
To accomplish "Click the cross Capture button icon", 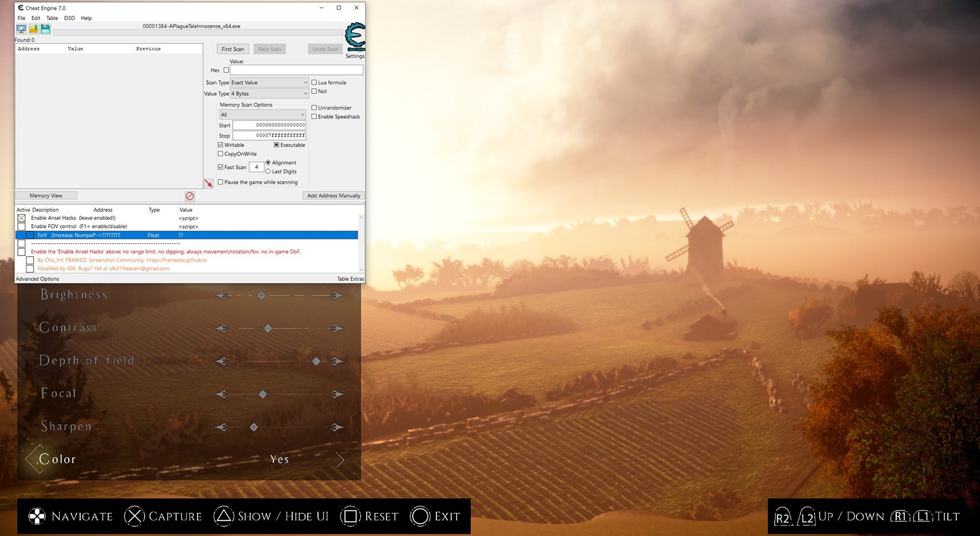I will click(134, 516).
